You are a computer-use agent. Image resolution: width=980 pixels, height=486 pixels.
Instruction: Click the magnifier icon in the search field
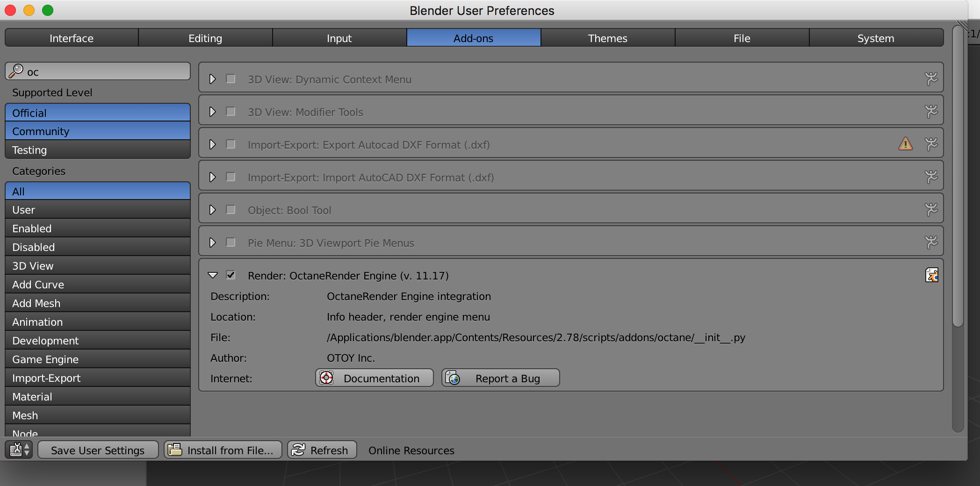pyautogui.click(x=16, y=71)
